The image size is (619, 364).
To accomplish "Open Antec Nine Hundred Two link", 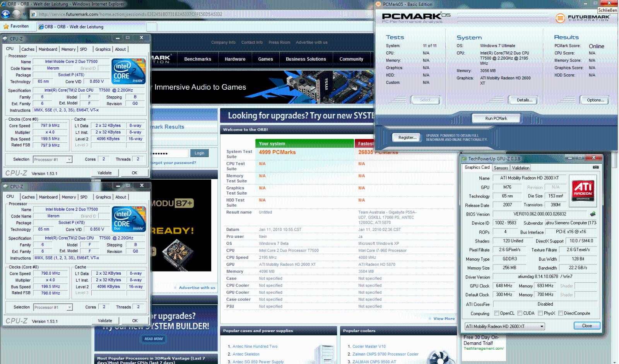I will pyautogui.click(x=255, y=347).
